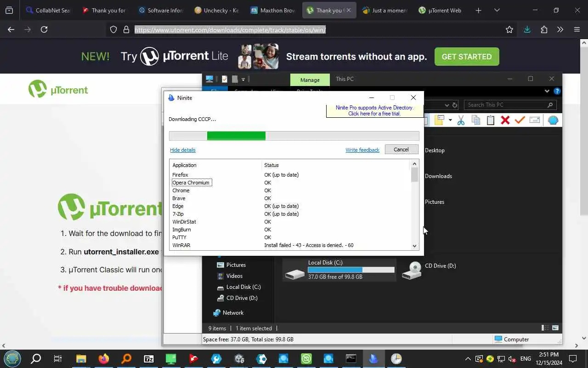The height and width of the screenshot is (368, 588).
Task: Switch to the CollabNet Firefox tab
Action: (x=48, y=10)
